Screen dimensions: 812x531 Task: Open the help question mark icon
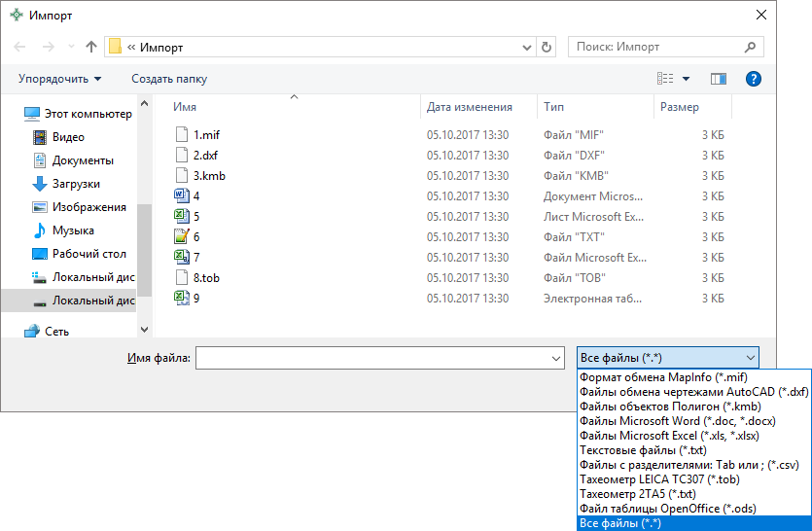coord(753,79)
